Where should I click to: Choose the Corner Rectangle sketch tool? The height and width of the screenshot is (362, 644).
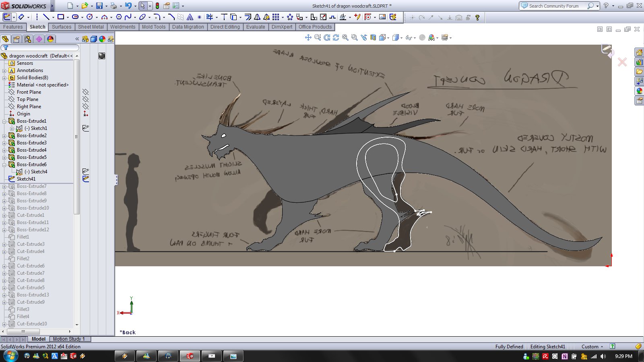point(61,17)
